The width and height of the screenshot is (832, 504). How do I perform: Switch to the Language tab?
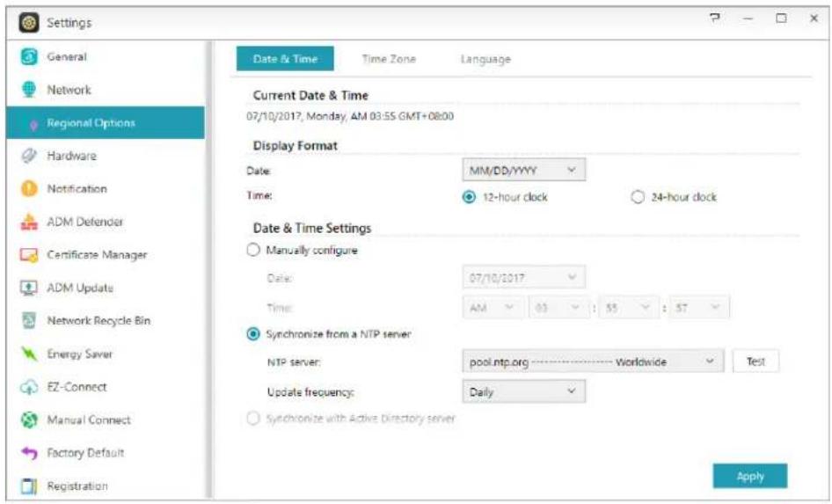(485, 59)
